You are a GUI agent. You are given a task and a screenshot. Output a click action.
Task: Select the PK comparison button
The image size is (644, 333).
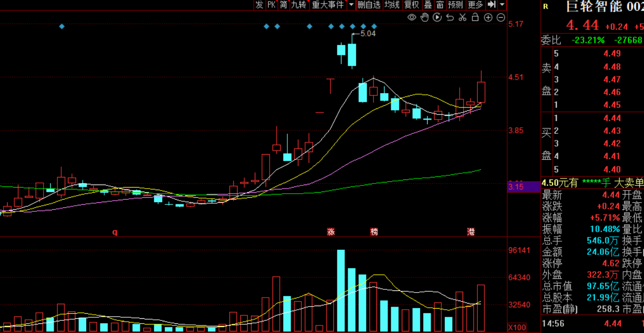[272, 5]
